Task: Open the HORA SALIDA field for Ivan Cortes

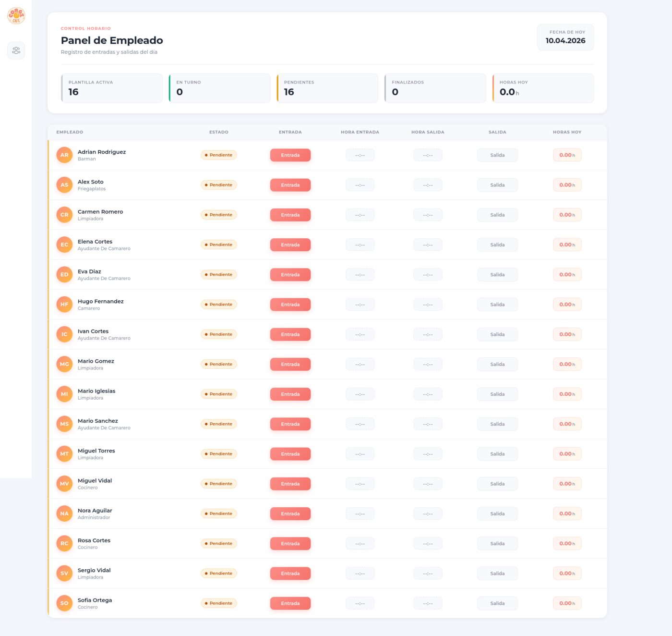Action: coord(428,334)
